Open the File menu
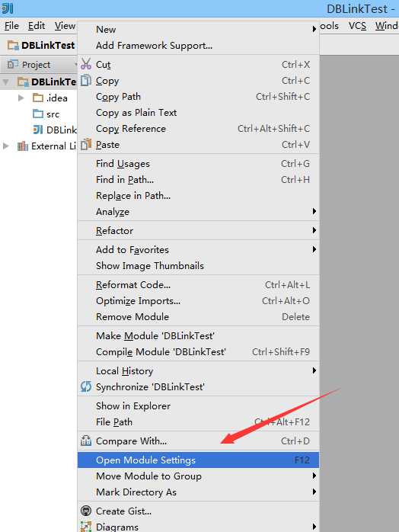The height and width of the screenshot is (532, 399). [11, 26]
